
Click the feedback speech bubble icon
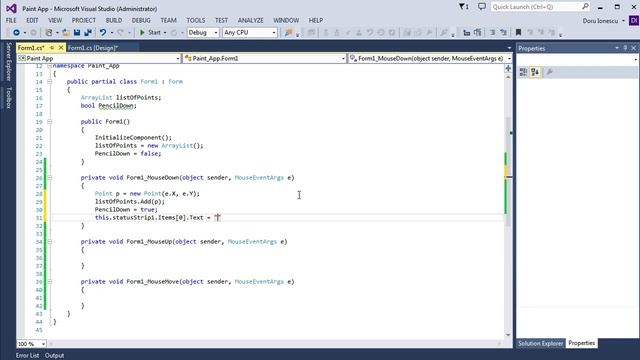coord(482,7)
